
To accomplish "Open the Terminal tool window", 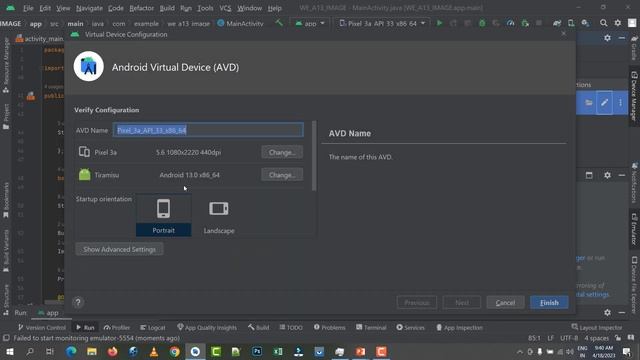I will 371,327.
